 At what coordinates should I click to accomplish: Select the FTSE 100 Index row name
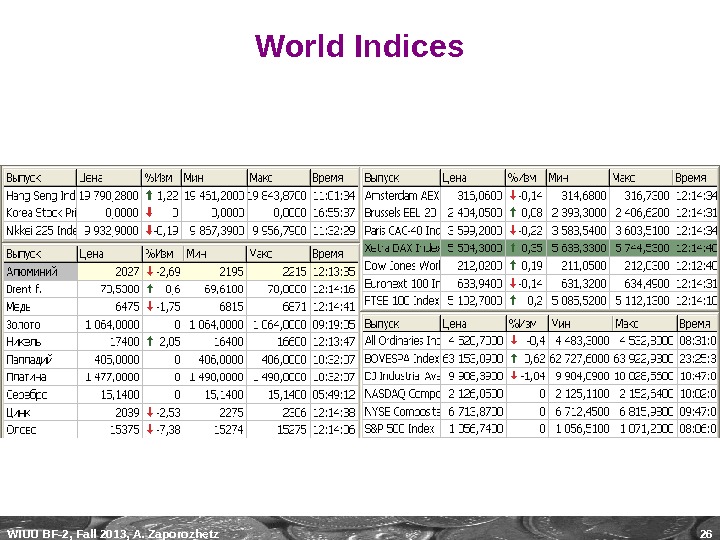click(401, 300)
